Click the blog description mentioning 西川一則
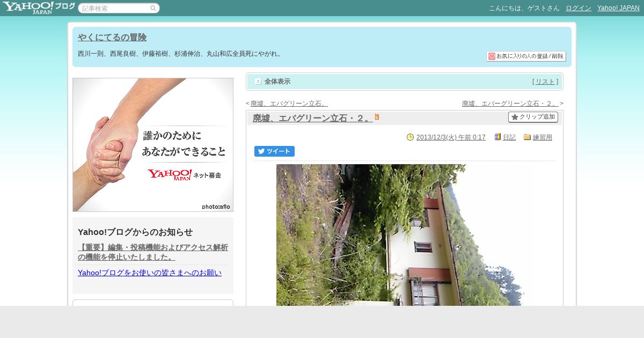This screenshot has height=338, width=644. click(x=180, y=54)
